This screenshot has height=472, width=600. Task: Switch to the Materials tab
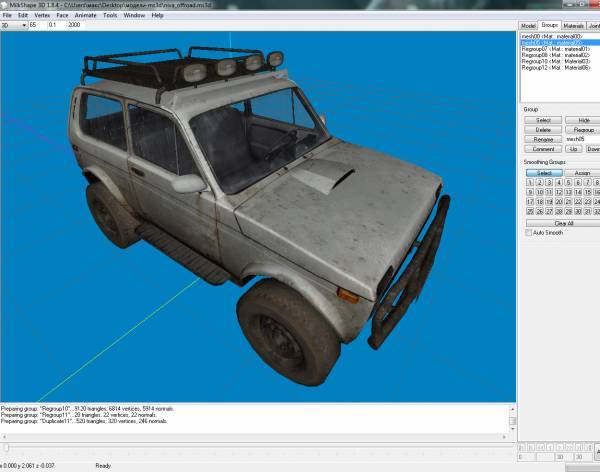(x=574, y=25)
